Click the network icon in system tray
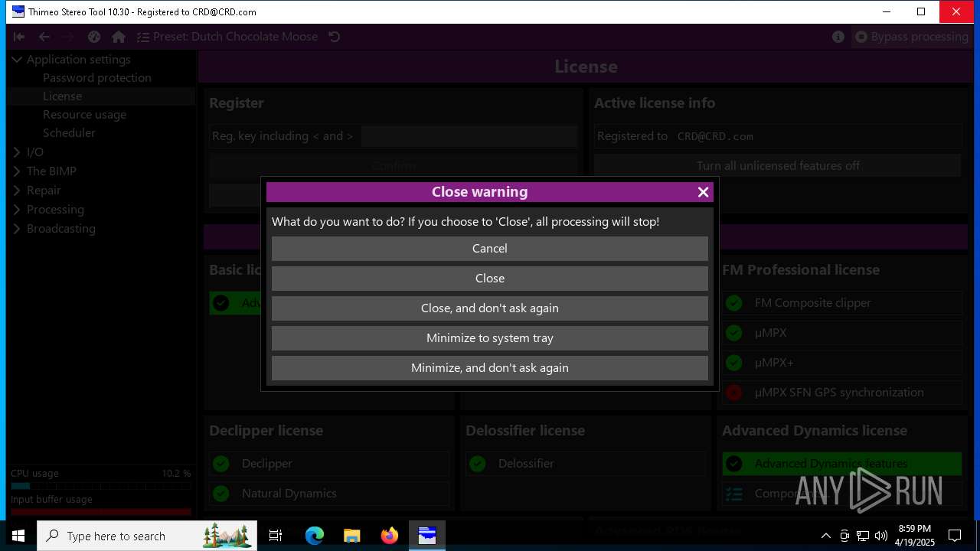The height and width of the screenshot is (551, 980). [862, 536]
